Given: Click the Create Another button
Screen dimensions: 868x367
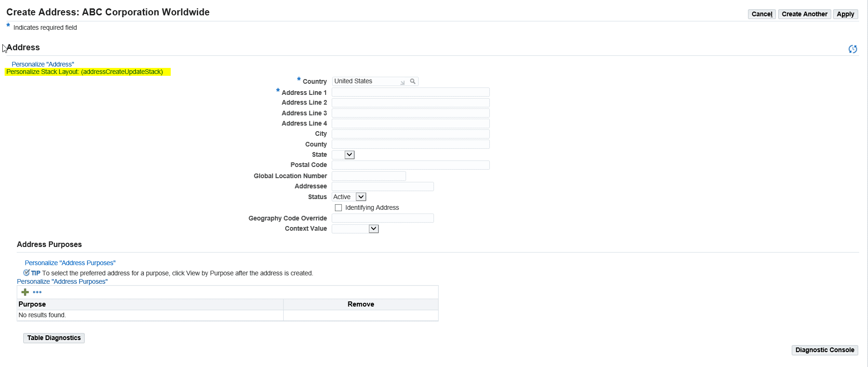Looking at the screenshot, I should point(805,14).
